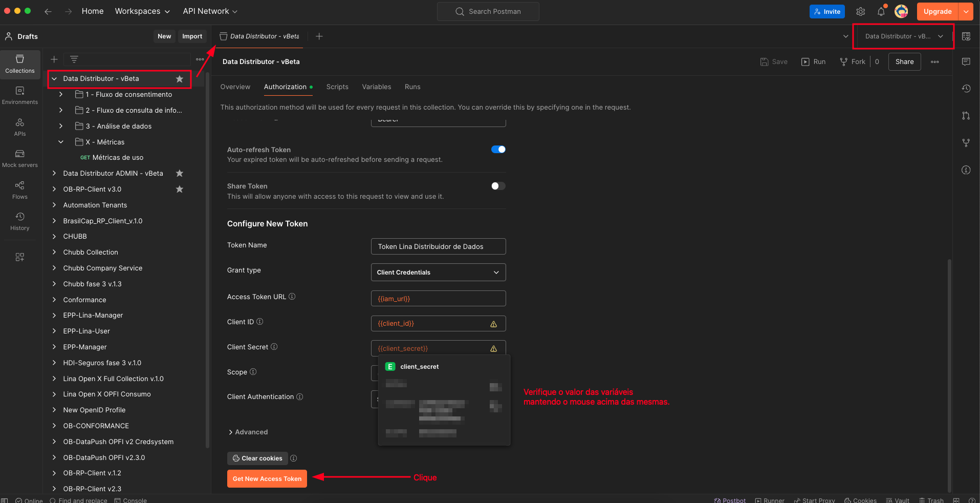Open the Upgrade dropdown arrow
The width and height of the screenshot is (980, 503).
966,11
